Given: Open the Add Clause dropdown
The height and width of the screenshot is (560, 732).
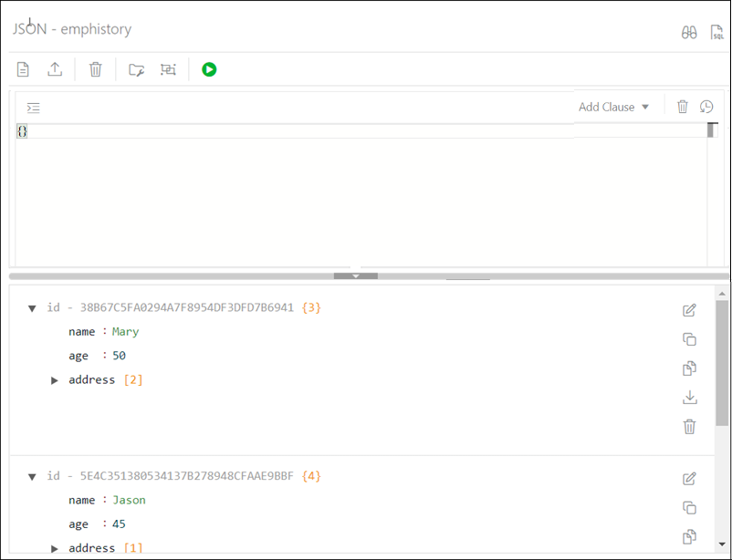Looking at the screenshot, I should (613, 107).
